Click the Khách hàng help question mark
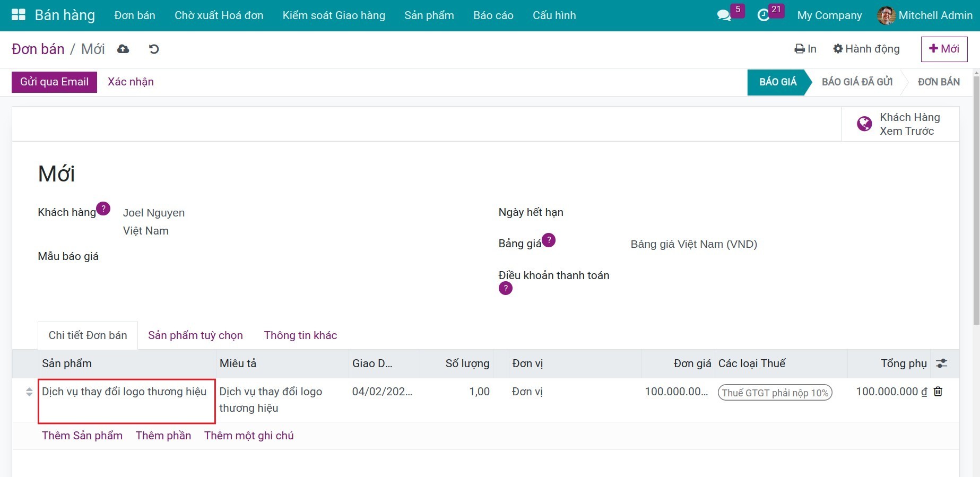Screen dimensions: 980x477 tap(103, 209)
